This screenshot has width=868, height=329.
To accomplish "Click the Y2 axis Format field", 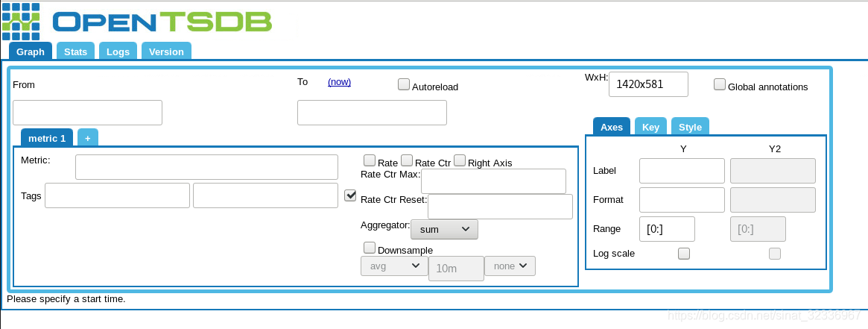I will pyautogui.click(x=773, y=200).
